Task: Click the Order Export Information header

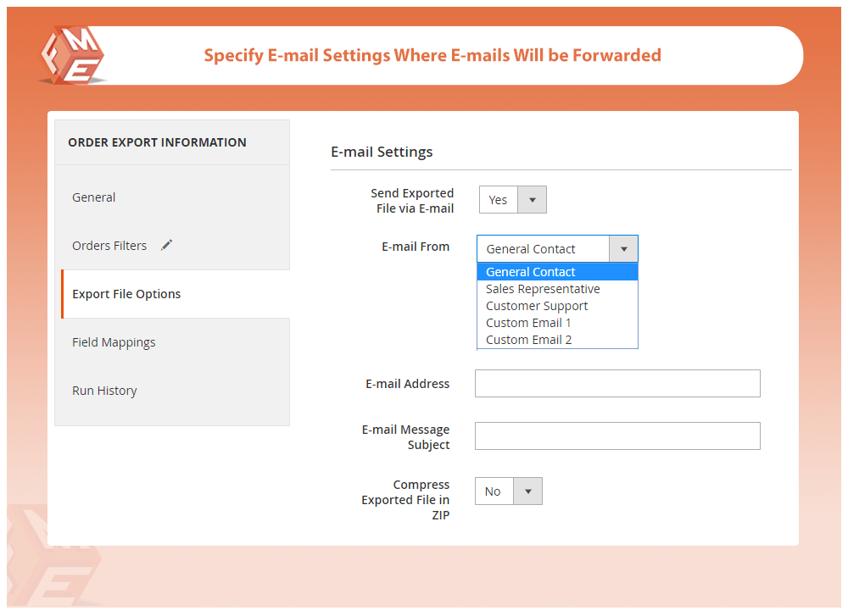Action: coord(157,142)
